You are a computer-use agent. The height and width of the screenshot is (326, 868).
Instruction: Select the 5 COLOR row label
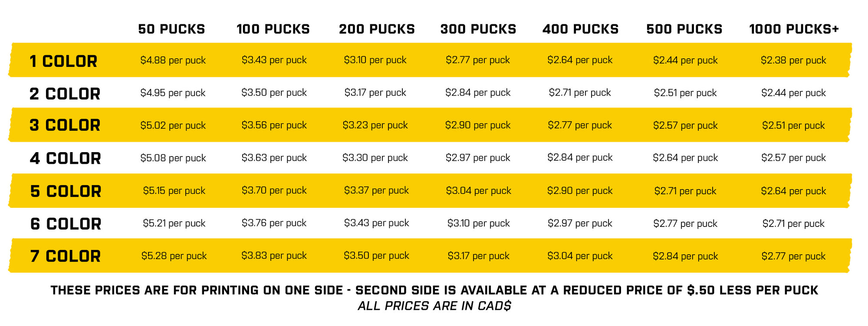point(66,191)
